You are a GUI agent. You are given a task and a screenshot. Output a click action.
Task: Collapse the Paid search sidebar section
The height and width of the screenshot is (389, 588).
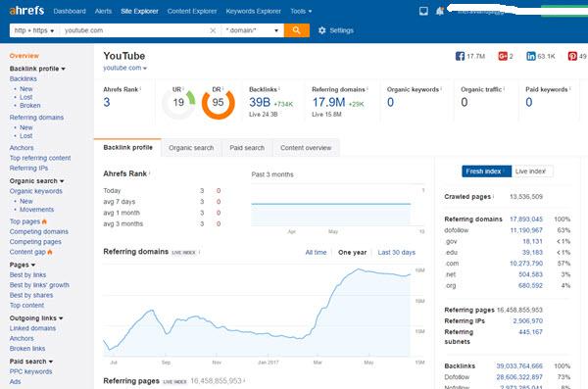coord(31,362)
